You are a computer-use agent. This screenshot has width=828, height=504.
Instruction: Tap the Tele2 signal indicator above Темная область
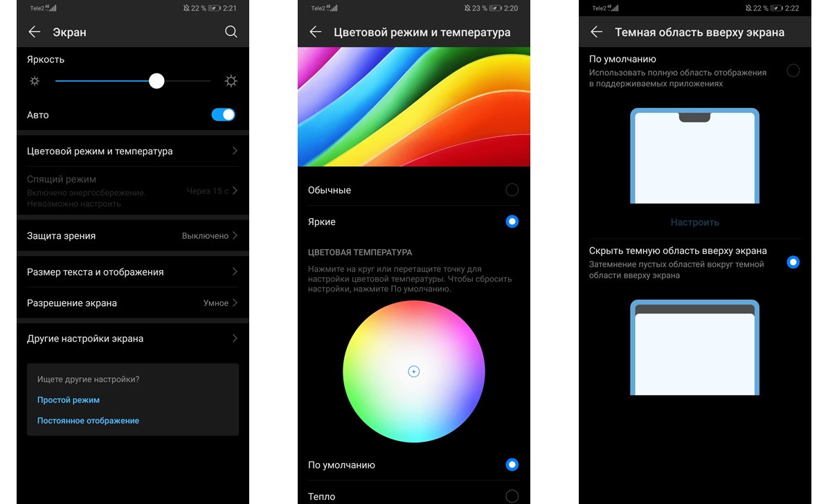click(x=605, y=8)
